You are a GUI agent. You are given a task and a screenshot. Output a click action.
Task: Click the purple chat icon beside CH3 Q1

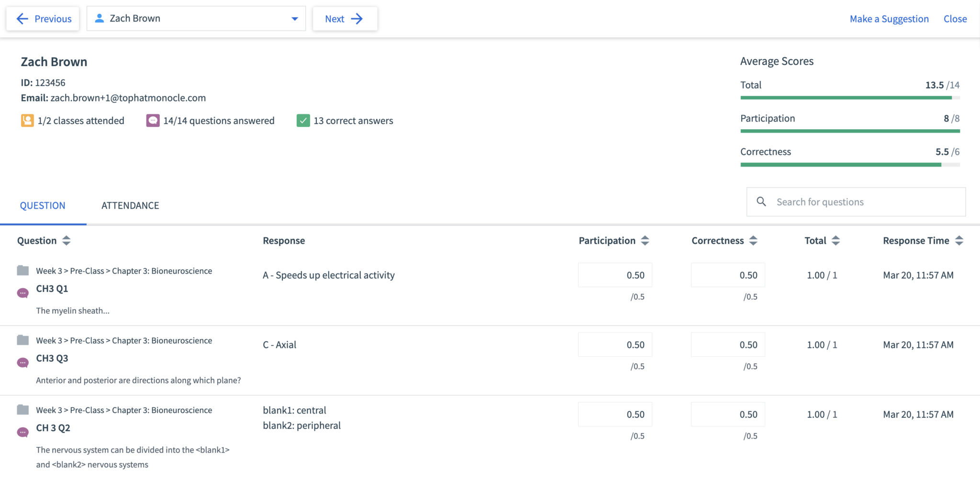tap(23, 293)
